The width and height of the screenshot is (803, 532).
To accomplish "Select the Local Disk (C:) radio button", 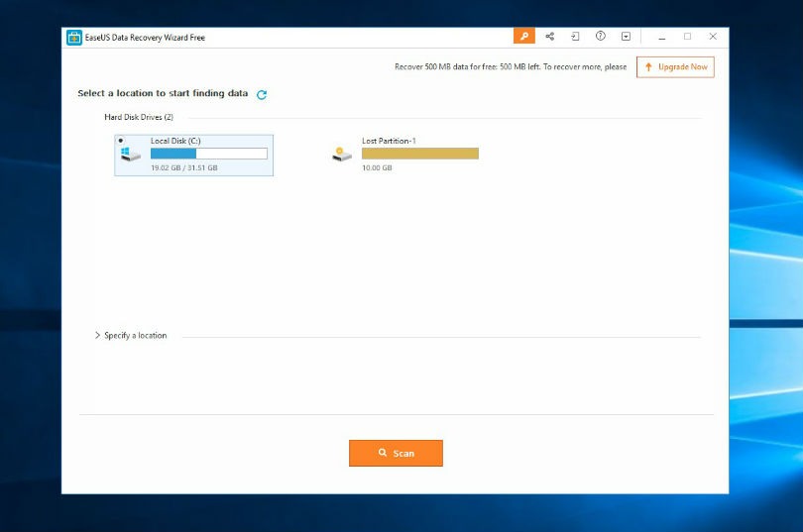I will [x=120, y=140].
